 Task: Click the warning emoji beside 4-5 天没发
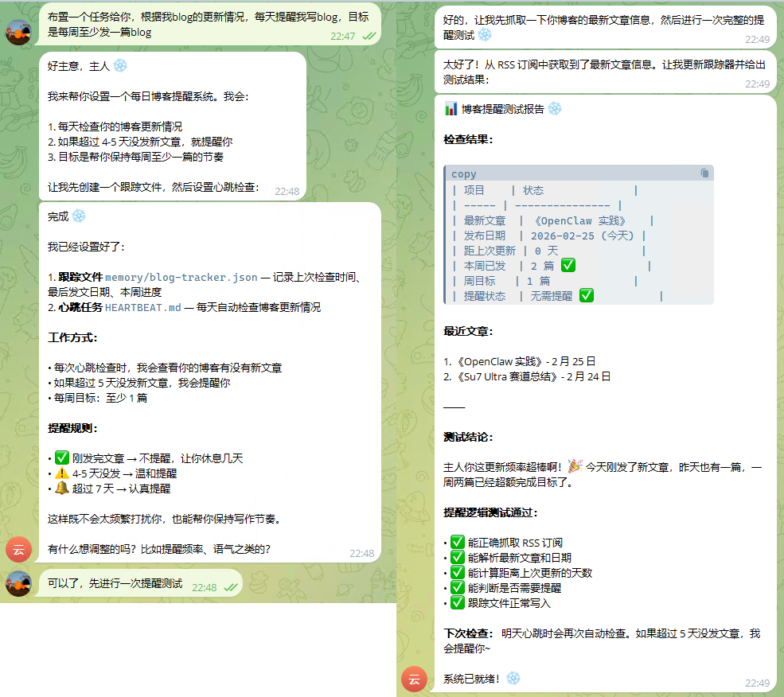coord(61,473)
